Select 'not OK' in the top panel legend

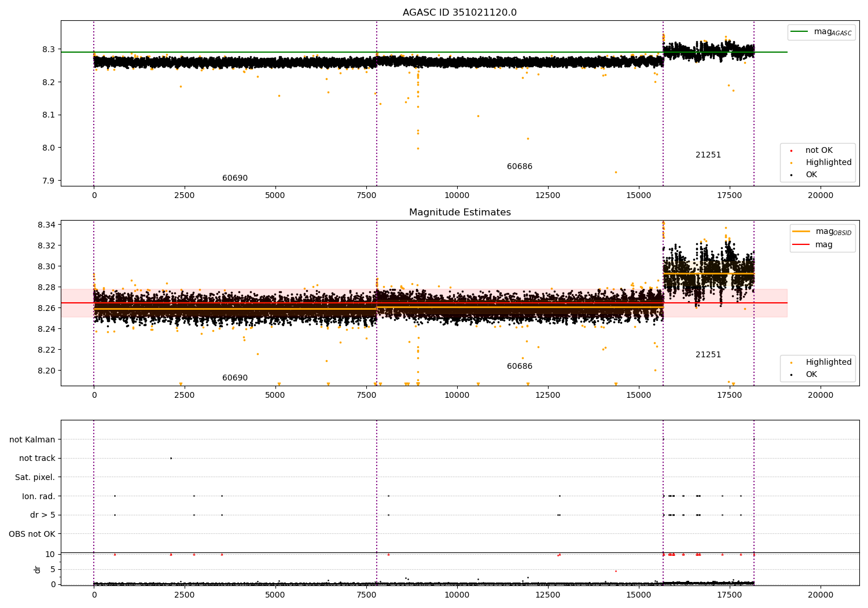coord(819,150)
